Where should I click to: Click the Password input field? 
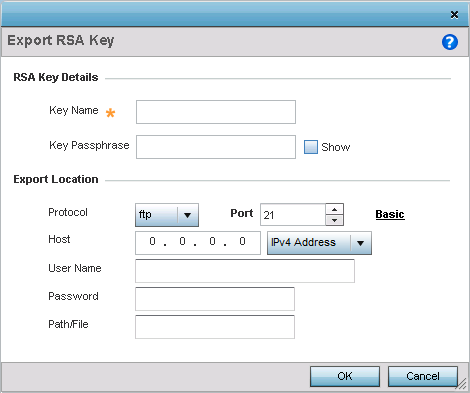point(215,299)
